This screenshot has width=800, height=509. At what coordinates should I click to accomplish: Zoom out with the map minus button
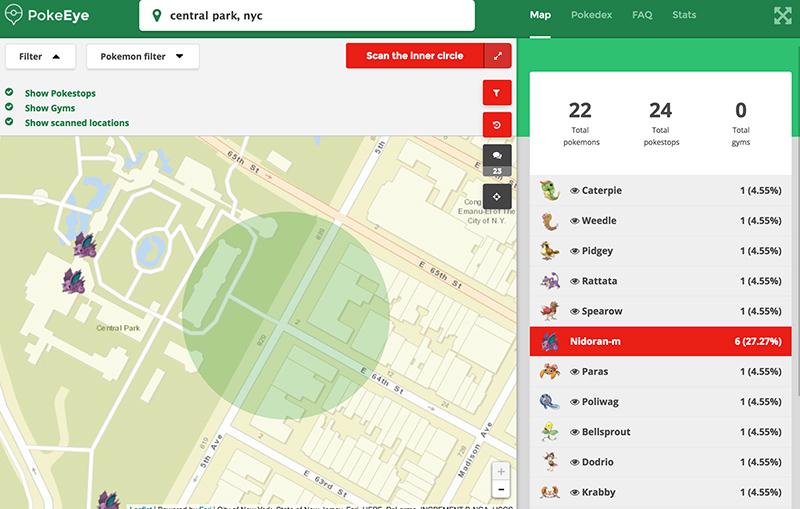(x=501, y=490)
